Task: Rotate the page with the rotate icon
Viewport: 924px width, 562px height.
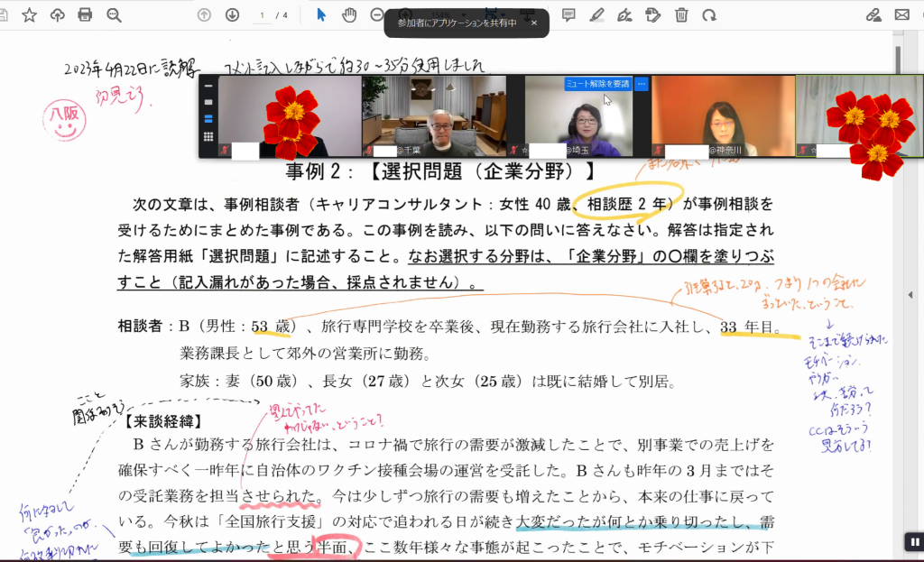Action: (709, 14)
